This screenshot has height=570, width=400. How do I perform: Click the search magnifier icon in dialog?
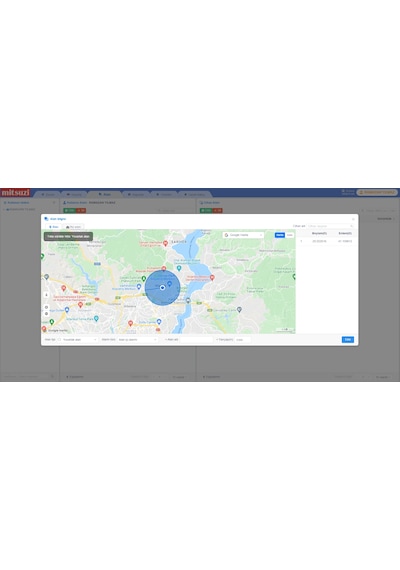tap(352, 226)
